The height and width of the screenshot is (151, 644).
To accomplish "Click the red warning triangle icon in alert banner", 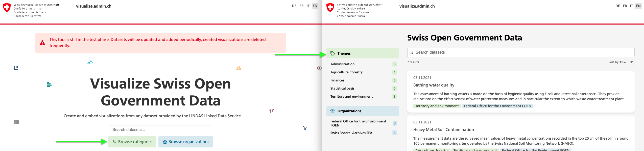I will [42, 43].
